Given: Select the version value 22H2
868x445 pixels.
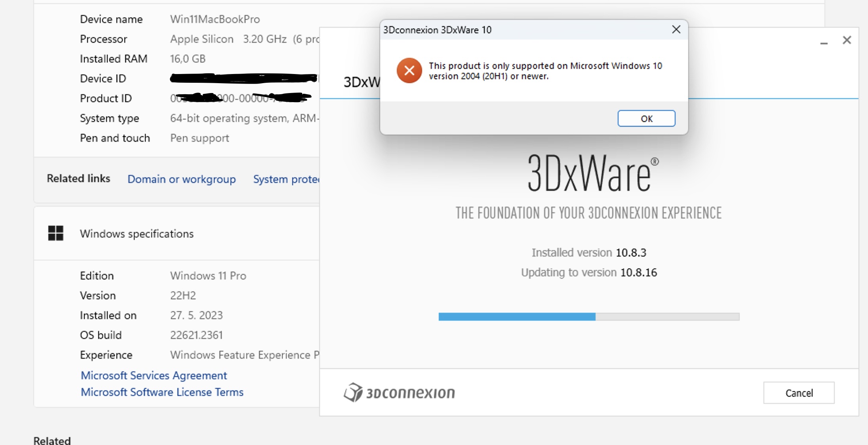Looking at the screenshot, I should coord(183,295).
